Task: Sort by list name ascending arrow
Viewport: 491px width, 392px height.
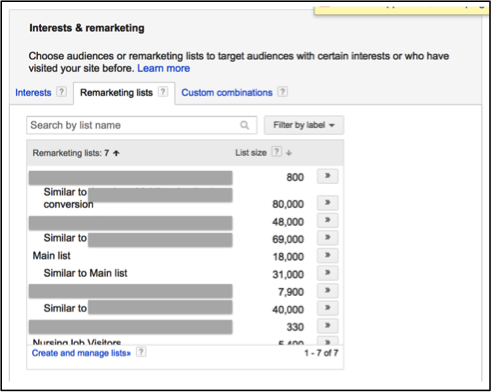Action: (x=116, y=153)
